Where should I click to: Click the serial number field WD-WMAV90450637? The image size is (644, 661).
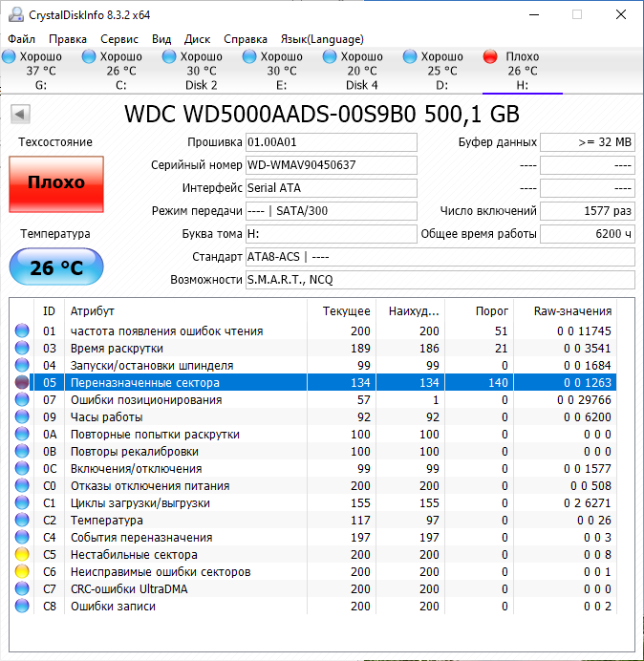coord(331,165)
